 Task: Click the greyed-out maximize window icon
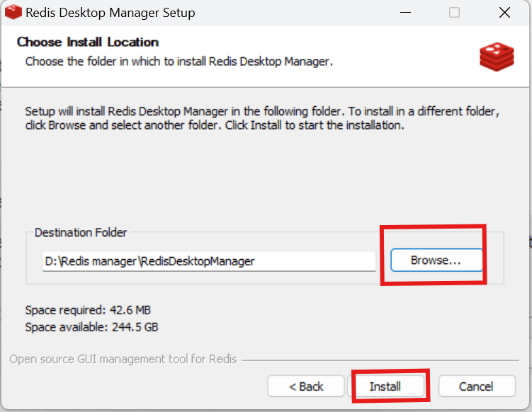(x=454, y=13)
